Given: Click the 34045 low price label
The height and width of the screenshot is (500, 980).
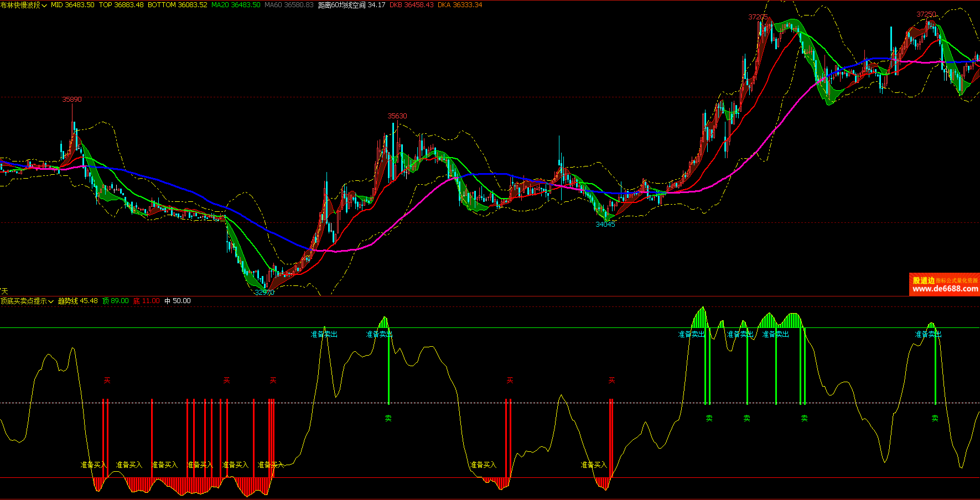Looking at the screenshot, I should click(605, 224).
